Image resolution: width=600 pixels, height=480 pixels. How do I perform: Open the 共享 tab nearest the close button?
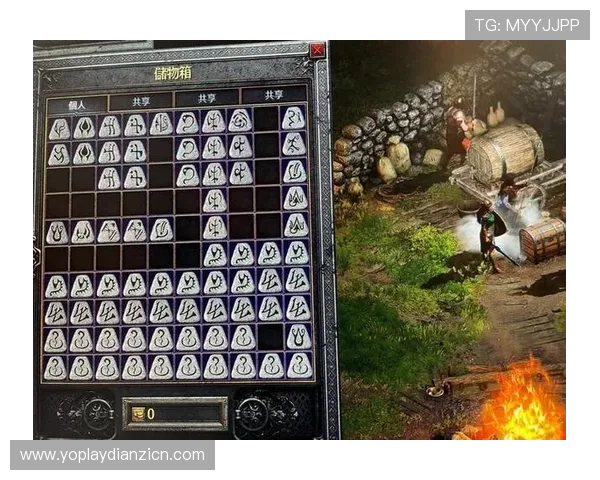(x=274, y=95)
